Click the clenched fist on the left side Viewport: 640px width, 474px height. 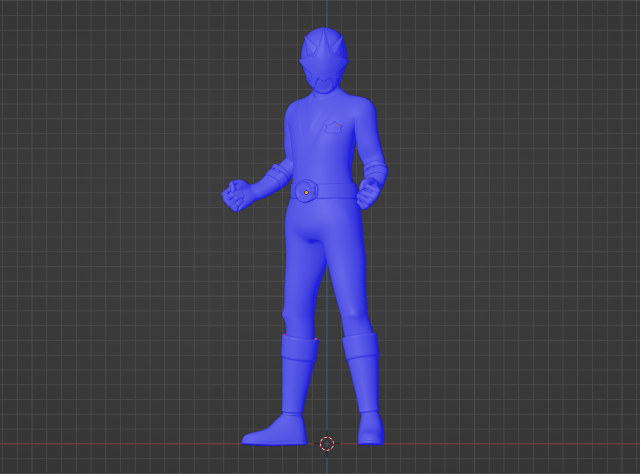238,195
